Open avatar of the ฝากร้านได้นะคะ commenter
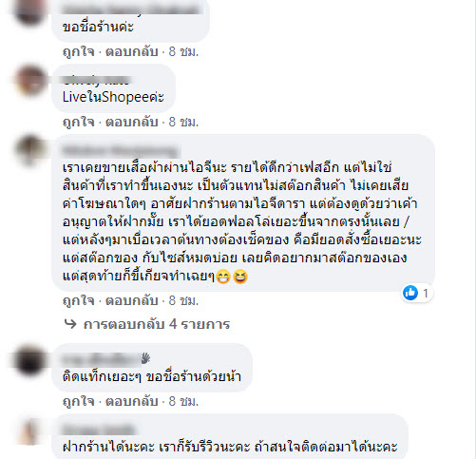This screenshot has width=476, height=459. coord(30,431)
